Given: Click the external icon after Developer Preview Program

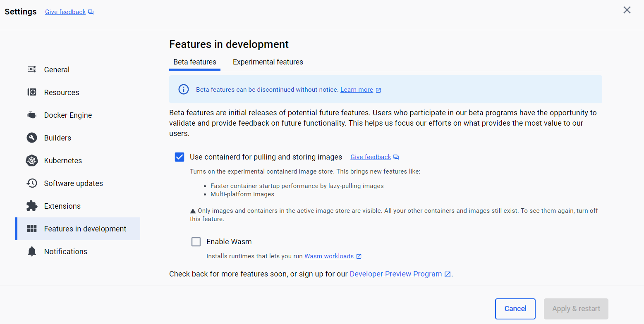Looking at the screenshot, I should pos(448,274).
